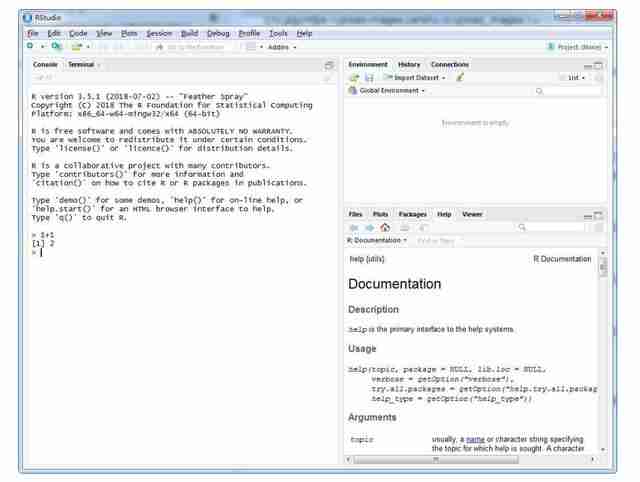
Task: Click the Help search magnifier icon
Action: (x=522, y=227)
